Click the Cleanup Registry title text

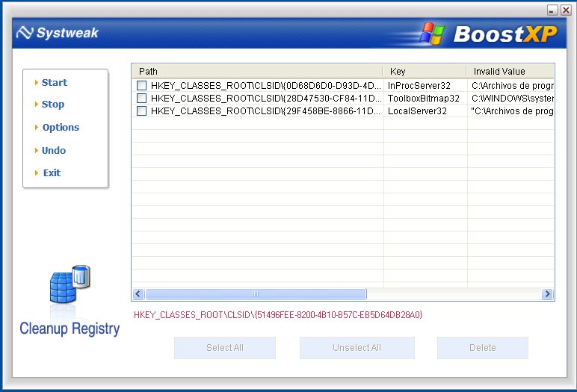(x=70, y=329)
